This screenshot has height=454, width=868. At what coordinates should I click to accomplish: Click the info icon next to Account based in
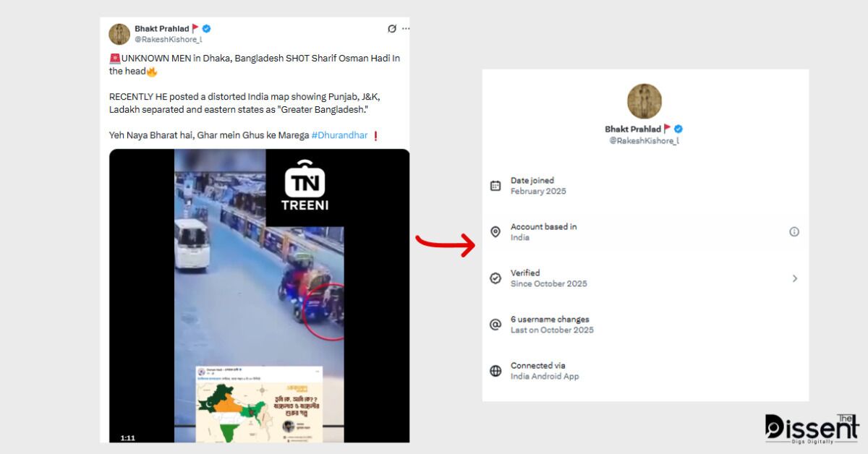pyautogui.click(x=794, y=232)
